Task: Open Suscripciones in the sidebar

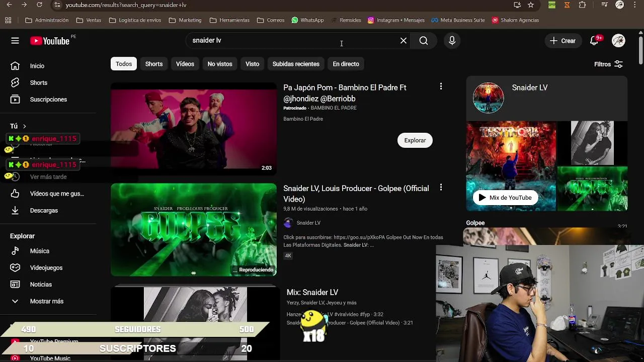Action: (48, 100)
